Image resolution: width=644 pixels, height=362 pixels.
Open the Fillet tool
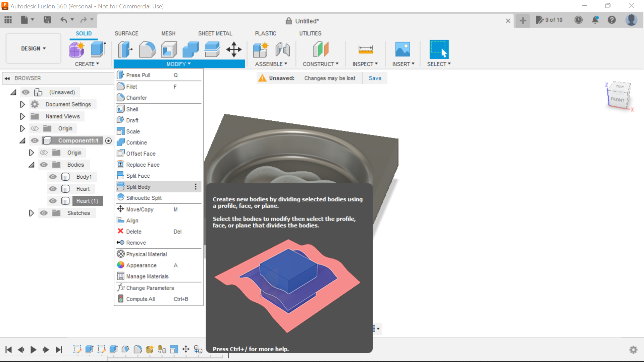[131, 86]
